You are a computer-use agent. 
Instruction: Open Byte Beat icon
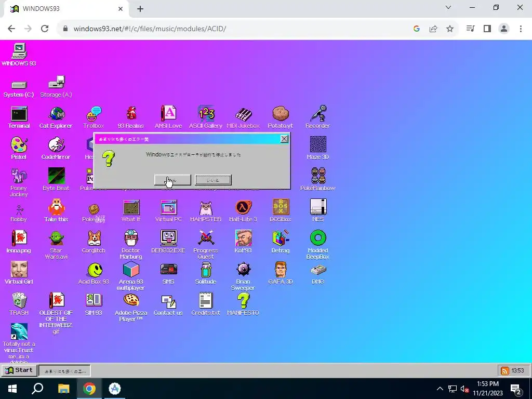[x=56, y=179]
